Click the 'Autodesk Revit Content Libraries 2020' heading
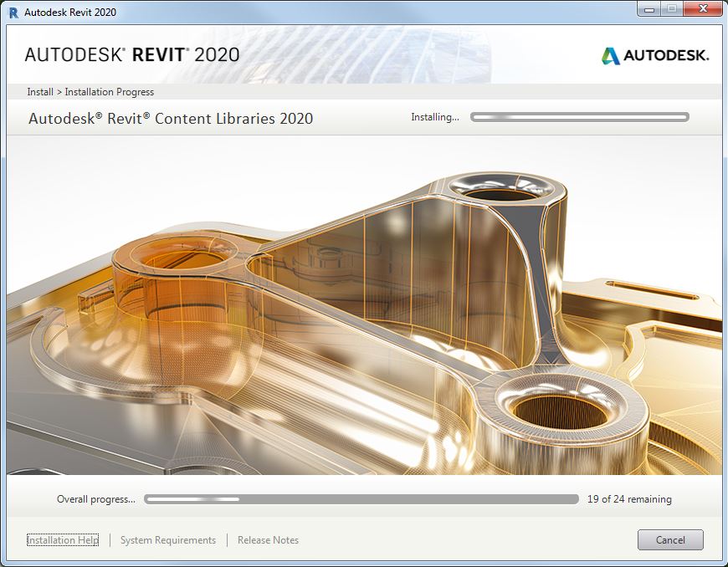The width and height of the screenshot is (728, 567). 171,118
